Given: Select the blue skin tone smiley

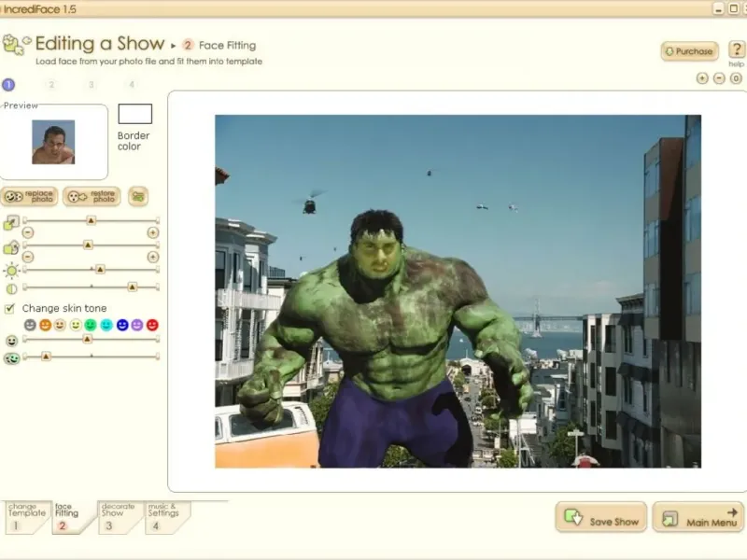Looking at the screenshot, I should coord(122,325).
